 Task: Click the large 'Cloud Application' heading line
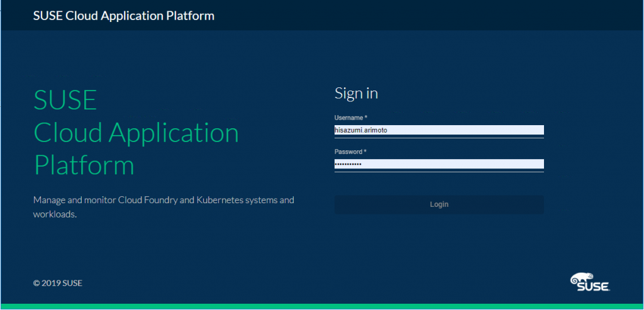(x=136, y=133)
